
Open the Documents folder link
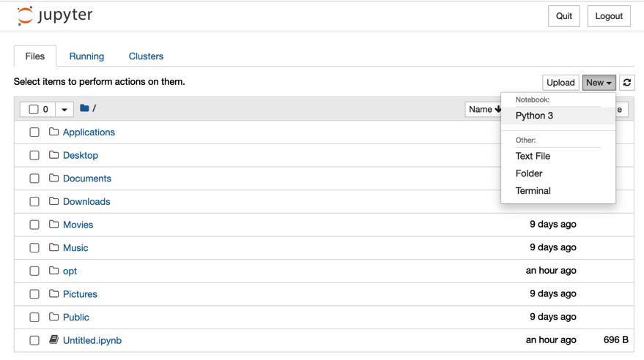[x=87, y=179]
